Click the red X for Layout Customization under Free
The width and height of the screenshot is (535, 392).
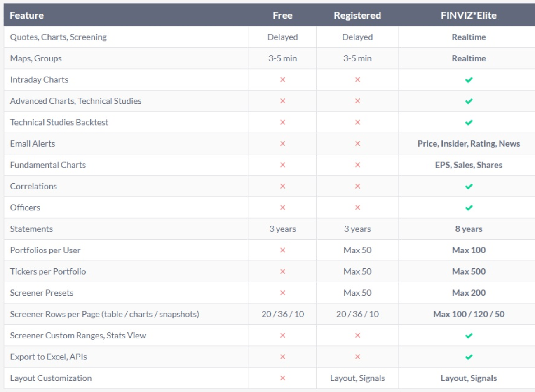tap(283, 378)
